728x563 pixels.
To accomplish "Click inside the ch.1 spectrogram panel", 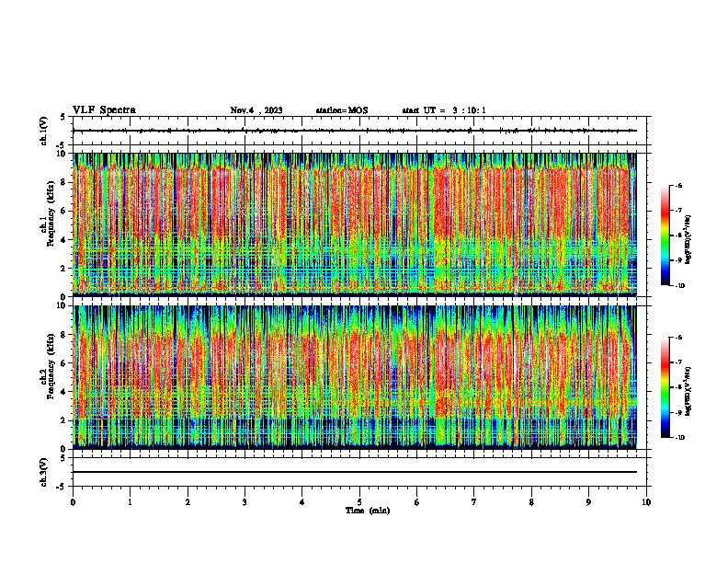I will click(x=355, y=224).
